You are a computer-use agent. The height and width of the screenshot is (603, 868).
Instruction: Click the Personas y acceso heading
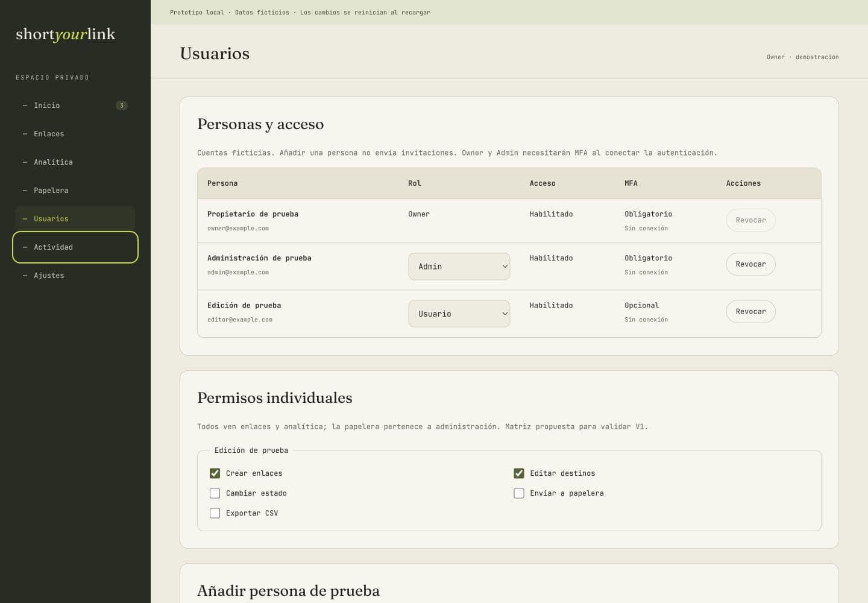pos(260,124)
